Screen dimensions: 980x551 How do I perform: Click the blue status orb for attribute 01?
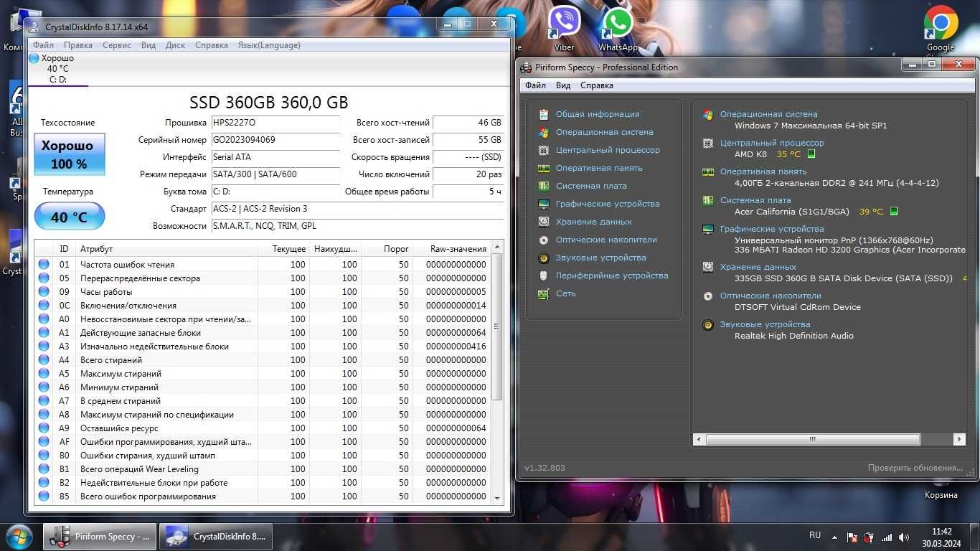tap(44, 264)
